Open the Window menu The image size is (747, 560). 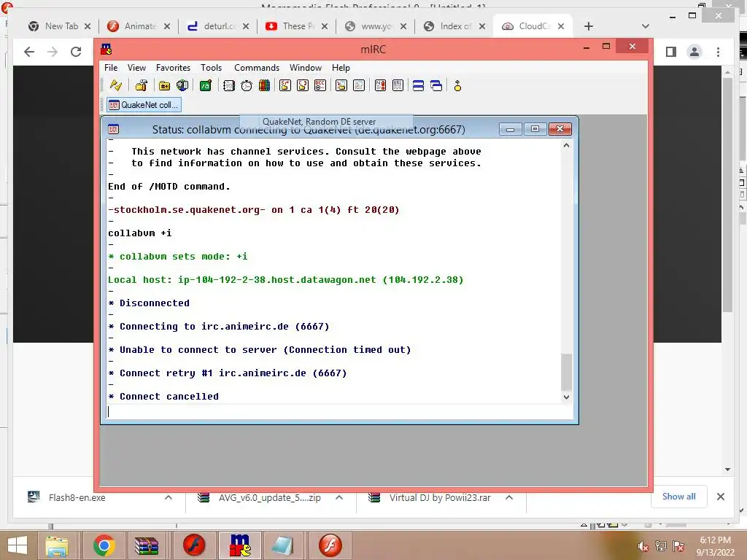point(306,68)
